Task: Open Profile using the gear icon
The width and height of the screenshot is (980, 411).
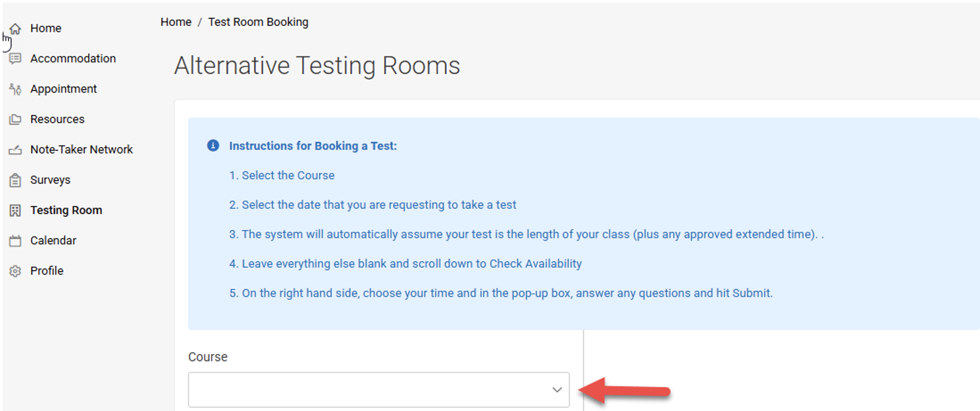Action: tap(15, 270)
